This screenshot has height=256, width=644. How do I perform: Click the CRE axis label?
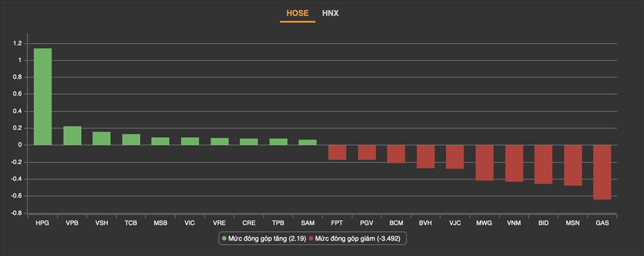coord(249,223)
